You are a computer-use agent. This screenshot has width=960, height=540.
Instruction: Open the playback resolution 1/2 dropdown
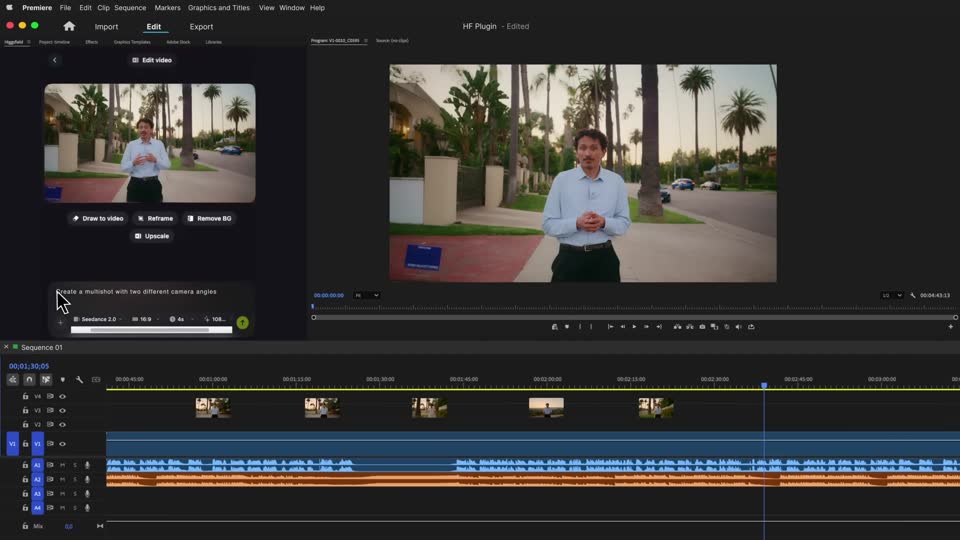891,295
